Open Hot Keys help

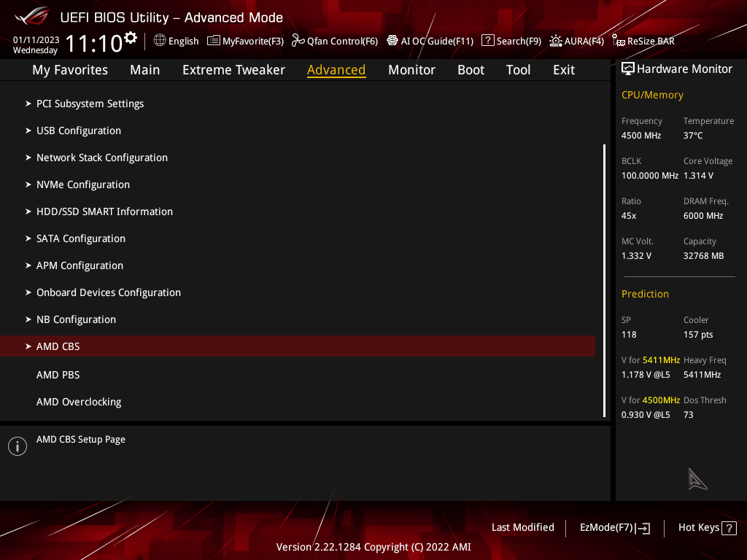699,528
